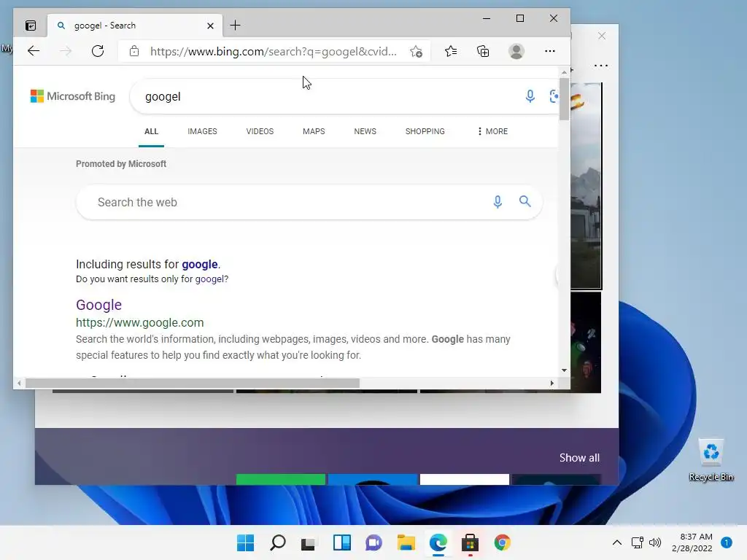Click the horizontal scroll left arrow

[19, 383]
